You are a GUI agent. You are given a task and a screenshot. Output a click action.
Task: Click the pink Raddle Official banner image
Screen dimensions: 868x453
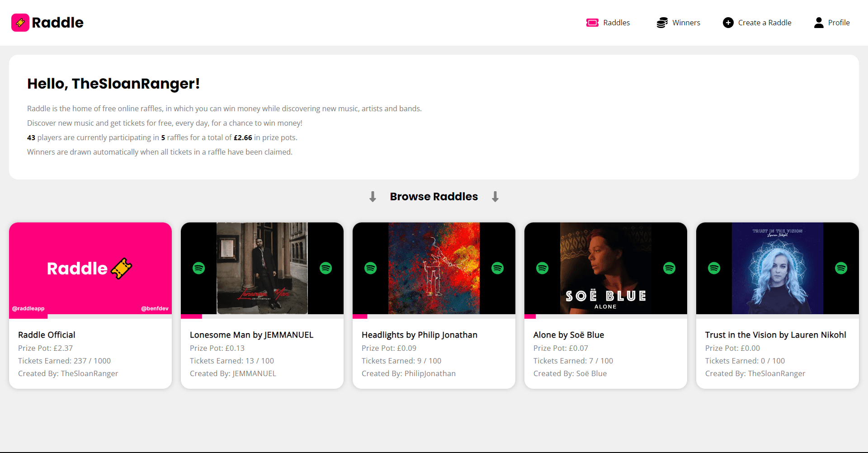(90, 268)
